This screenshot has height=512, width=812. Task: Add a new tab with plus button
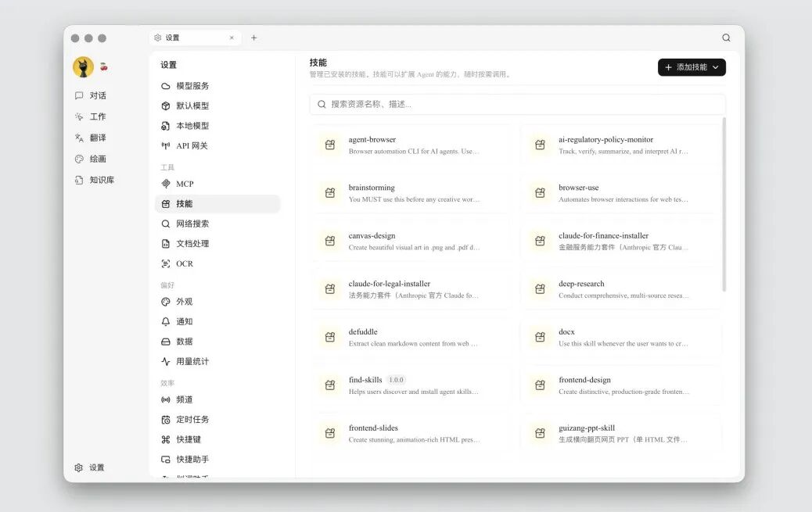click(253, 38)
